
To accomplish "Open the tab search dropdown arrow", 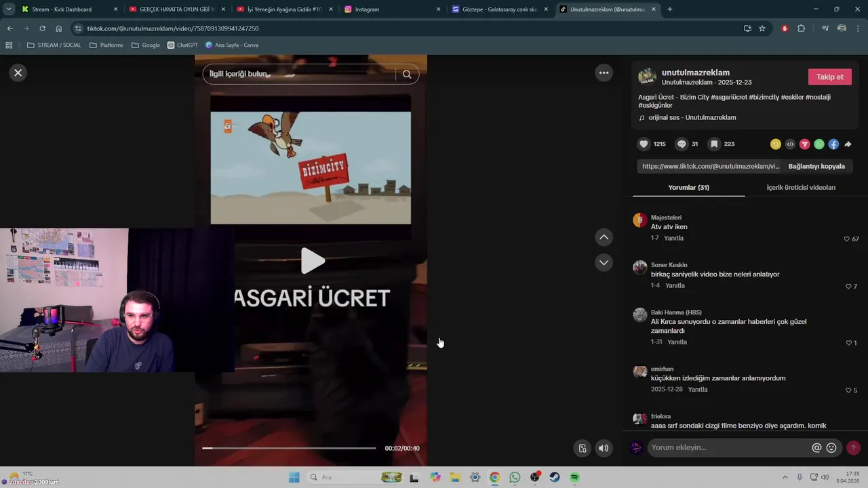I will tap(9, 9).
